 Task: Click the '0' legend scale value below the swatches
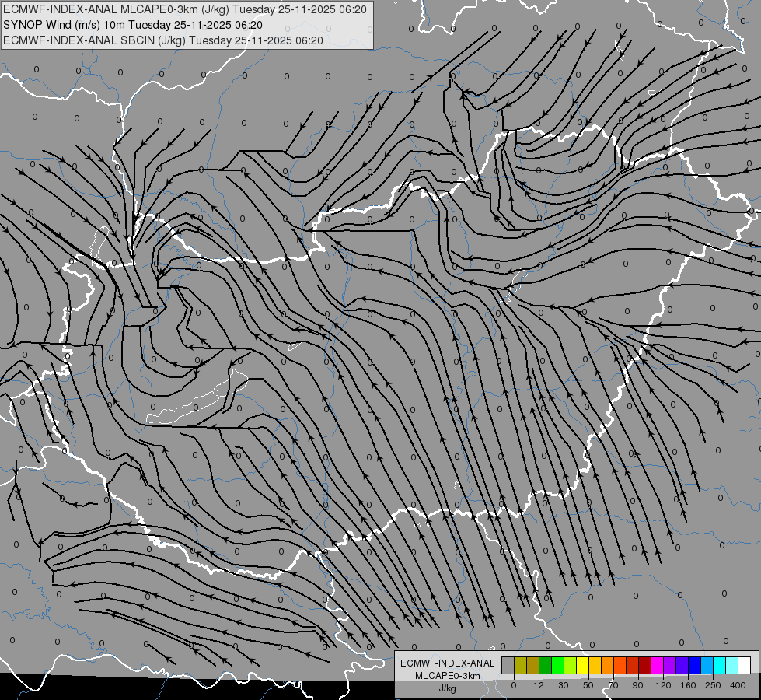(x=514, y=685)
